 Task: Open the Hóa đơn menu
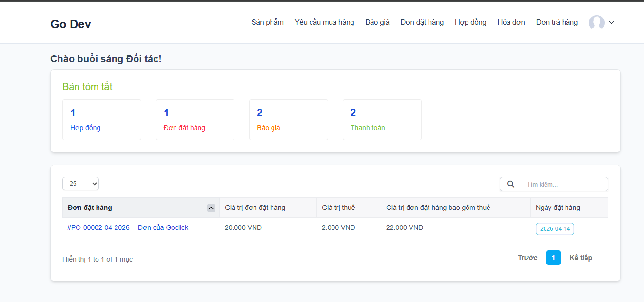pyautogui.click(x=511, y=22)
